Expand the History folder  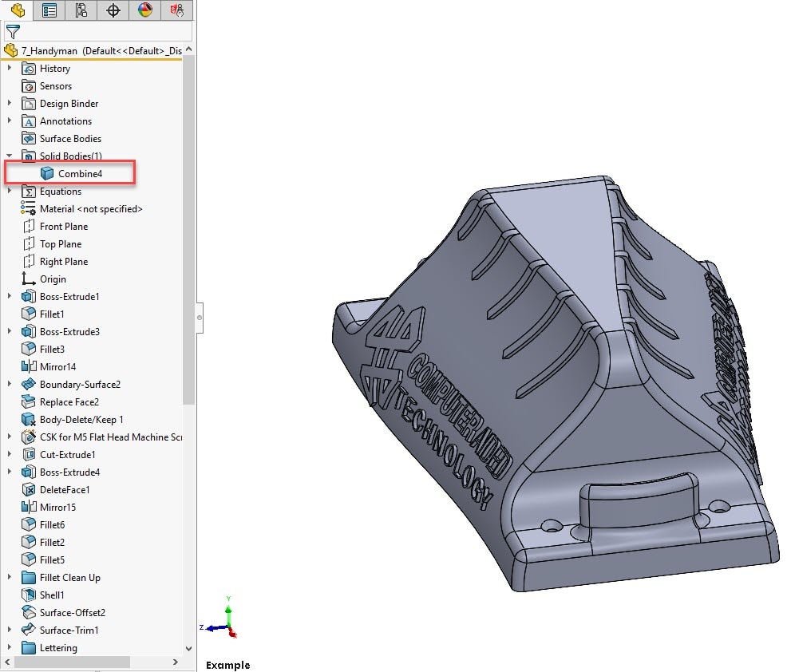(x=9, y=68)
